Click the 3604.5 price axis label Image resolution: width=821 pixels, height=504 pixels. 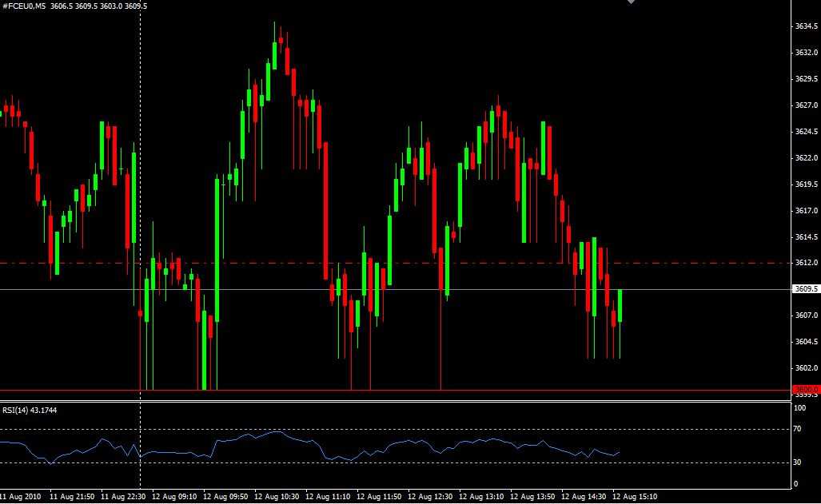[x=807, y=341]
